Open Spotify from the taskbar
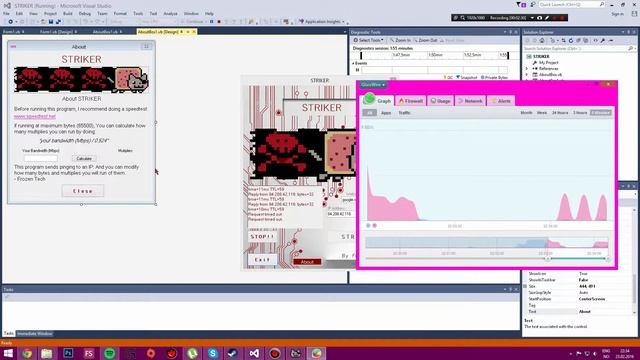This screenshot has height=360, width=640. [x=109, y=353]
